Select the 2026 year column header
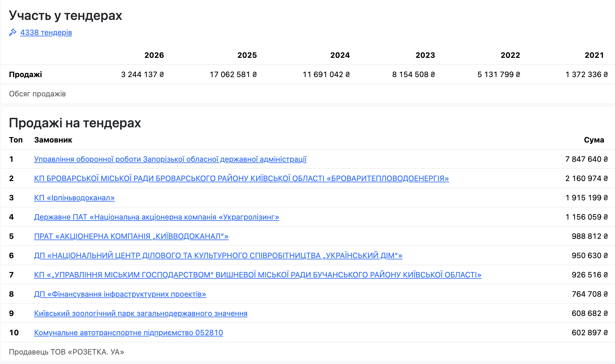The height and width of the screenshot is (364, 615). [x=154, y=55]
